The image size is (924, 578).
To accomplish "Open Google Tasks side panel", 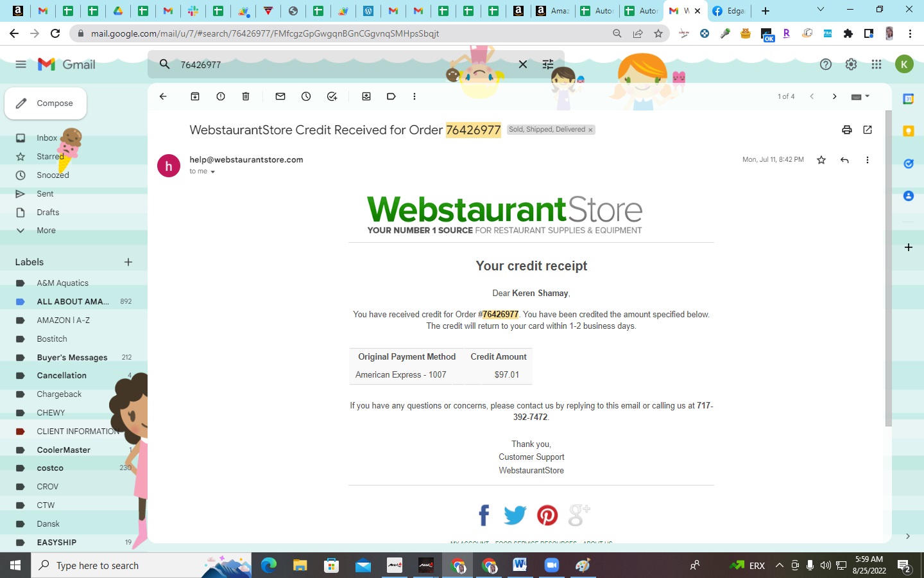I will 908,163.
